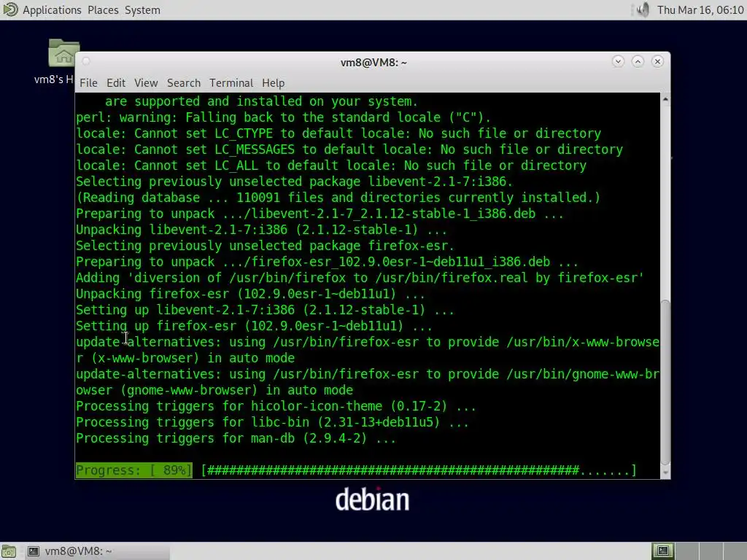Click 'Processing triggers for man-db' line
The width and height of the screenshot is (747, 560).
236,438
